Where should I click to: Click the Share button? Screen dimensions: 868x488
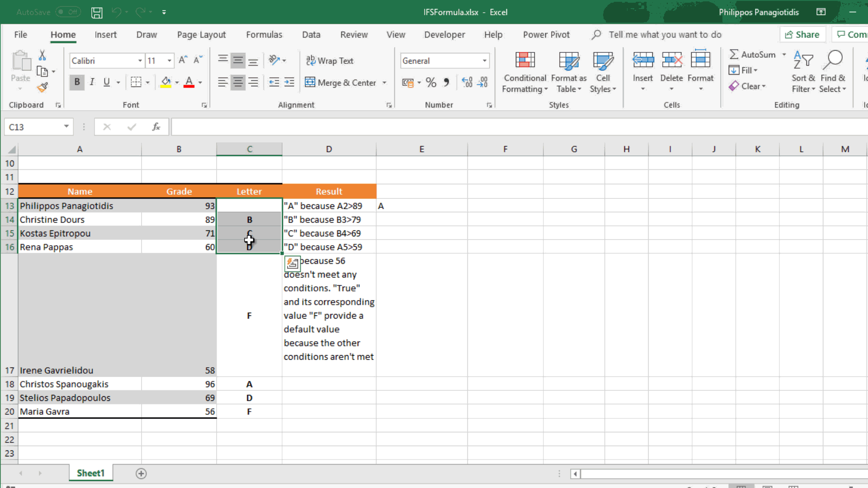(802, 34)
